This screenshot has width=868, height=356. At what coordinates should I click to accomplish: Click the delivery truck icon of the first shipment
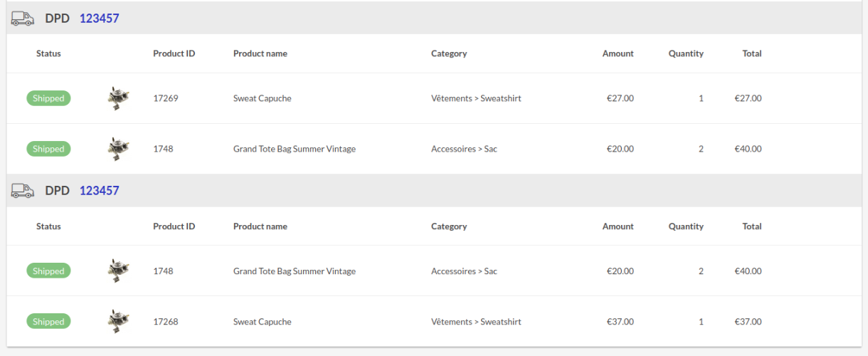pos(23,19)
